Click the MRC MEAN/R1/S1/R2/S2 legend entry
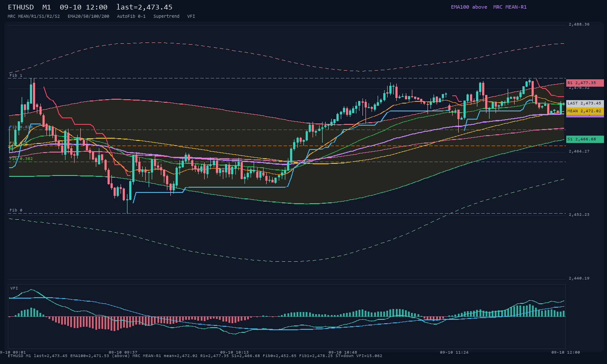The image size is (607, 364). pyautogui.click(x=34, y=16)
